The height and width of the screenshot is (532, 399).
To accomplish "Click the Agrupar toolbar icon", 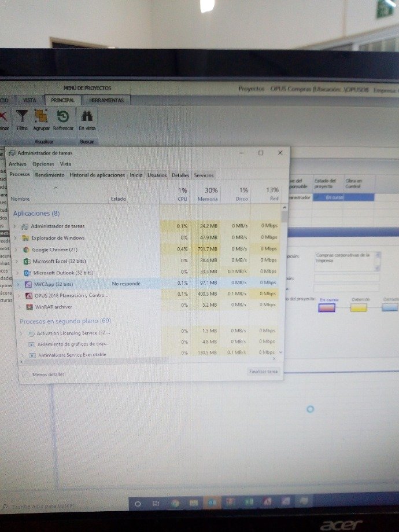I will click(42, 118).
